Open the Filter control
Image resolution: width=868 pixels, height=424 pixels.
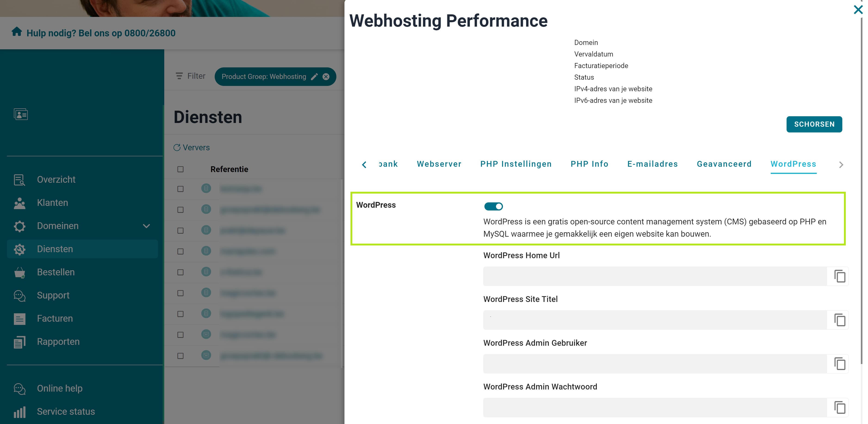[x=190, y=76]
